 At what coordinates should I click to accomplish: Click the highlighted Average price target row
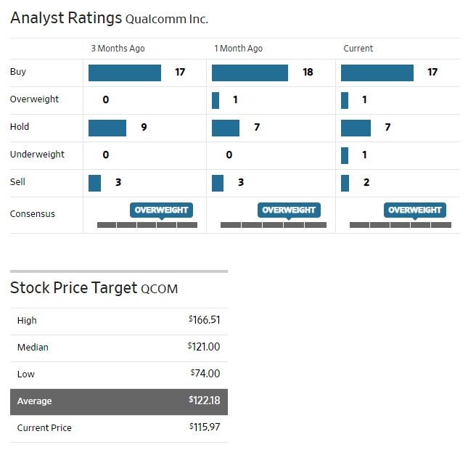(118, 401)
